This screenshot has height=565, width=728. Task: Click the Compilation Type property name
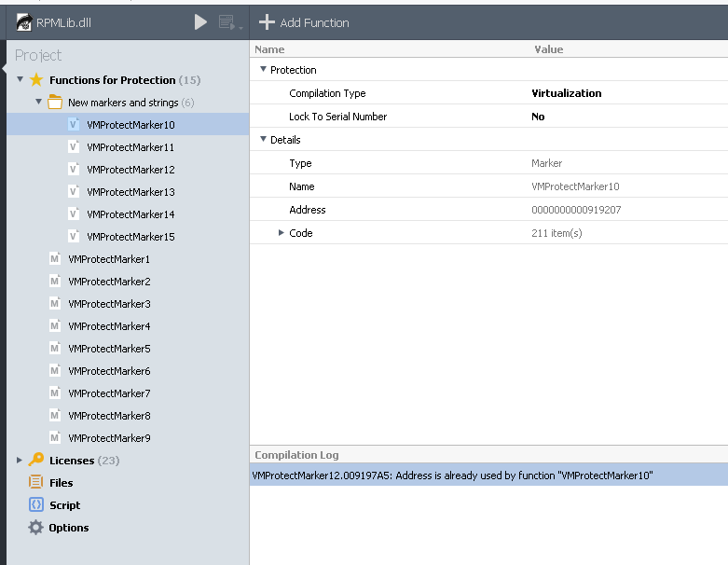click(327, 93)
